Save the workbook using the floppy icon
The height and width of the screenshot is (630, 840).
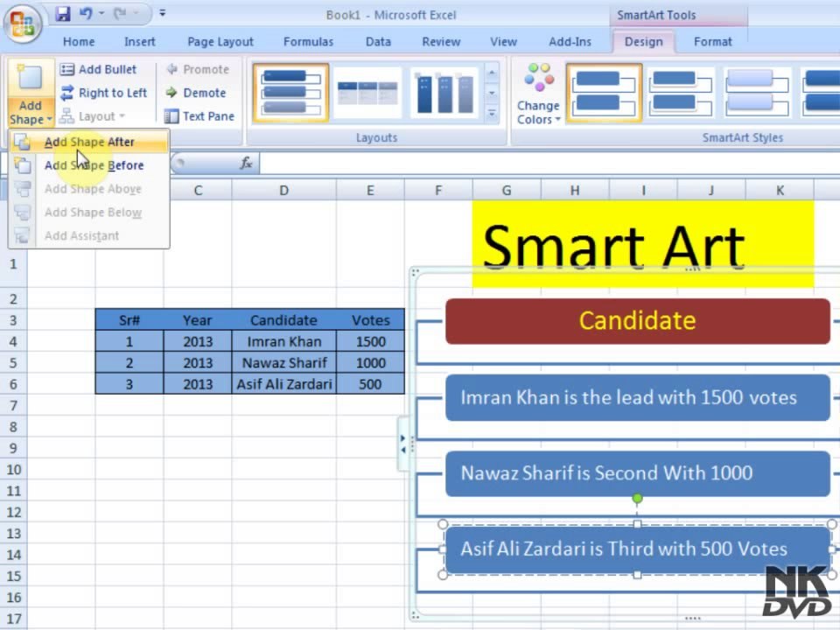pos(63,14)
